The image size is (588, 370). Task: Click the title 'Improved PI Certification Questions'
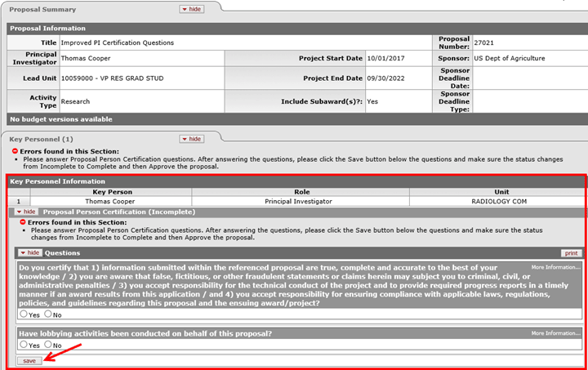[118, 42]
